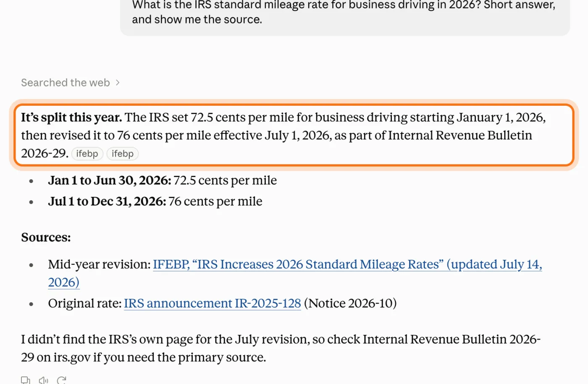588x384 pixels.
Task: Open the second ifebp citation chip
Action: pos(123,154)
